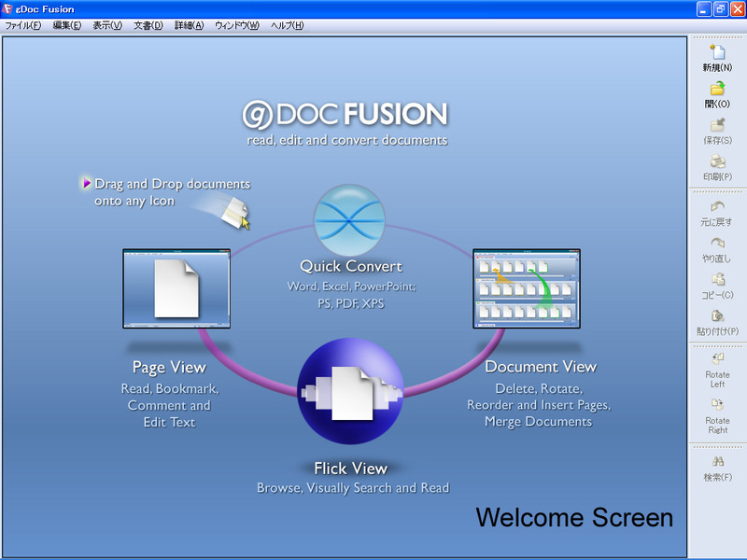Click the Flick View label
The height and width of the screenshot is (560, 747).
[x=351, y=469]
